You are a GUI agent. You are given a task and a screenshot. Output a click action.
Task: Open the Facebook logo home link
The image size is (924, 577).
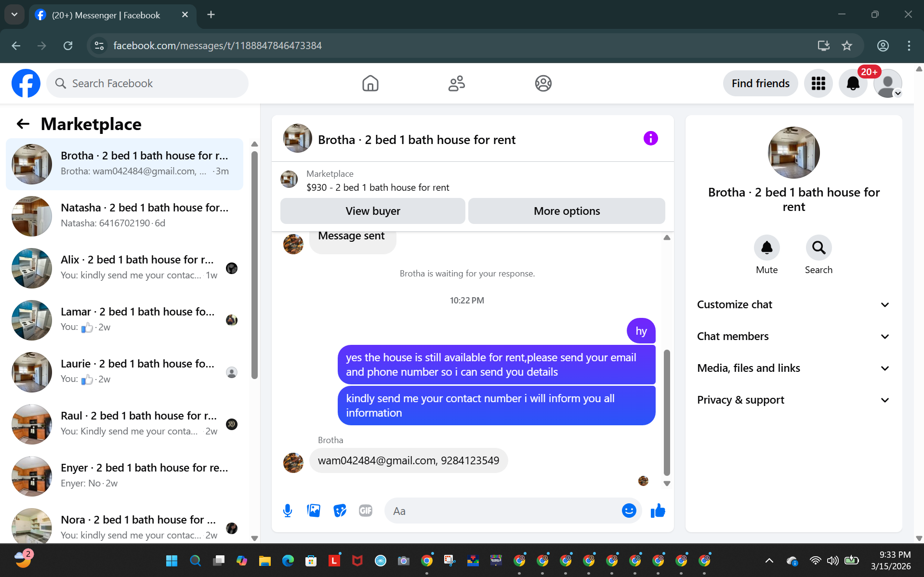tap(26, 83)
